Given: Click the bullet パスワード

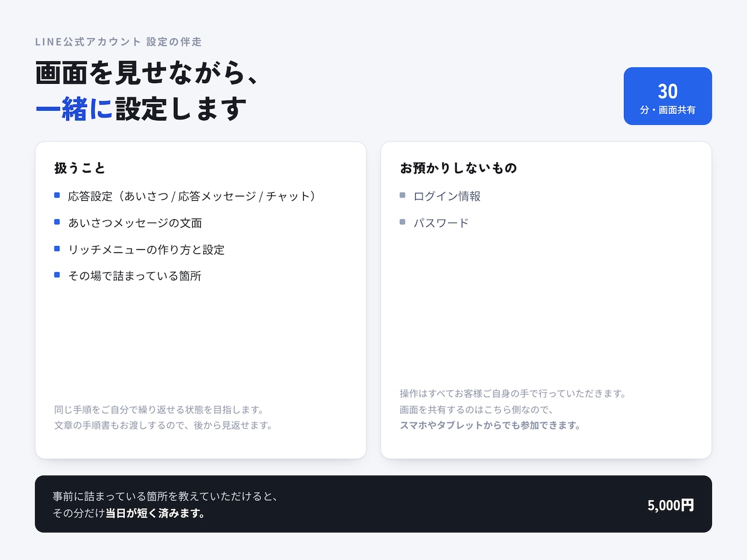Looking at the screenshot, I should (441, 223).
